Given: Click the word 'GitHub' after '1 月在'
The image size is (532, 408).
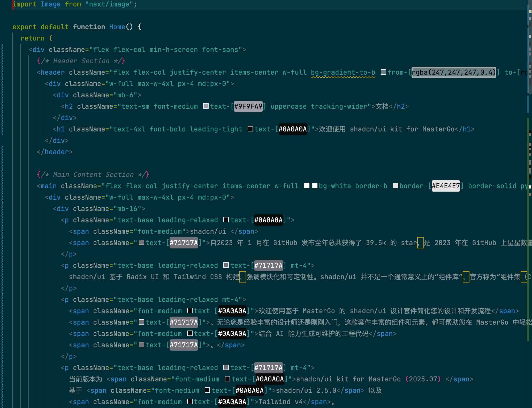Looking at the screenshot, I should pyautogui.click(x=285, y=243).
